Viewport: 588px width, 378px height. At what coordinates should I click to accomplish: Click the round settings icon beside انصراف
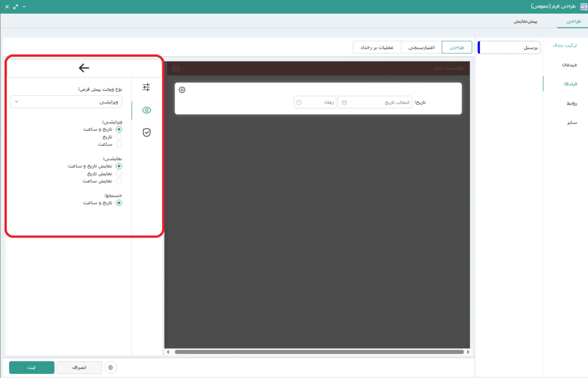[x=111, y=368]
